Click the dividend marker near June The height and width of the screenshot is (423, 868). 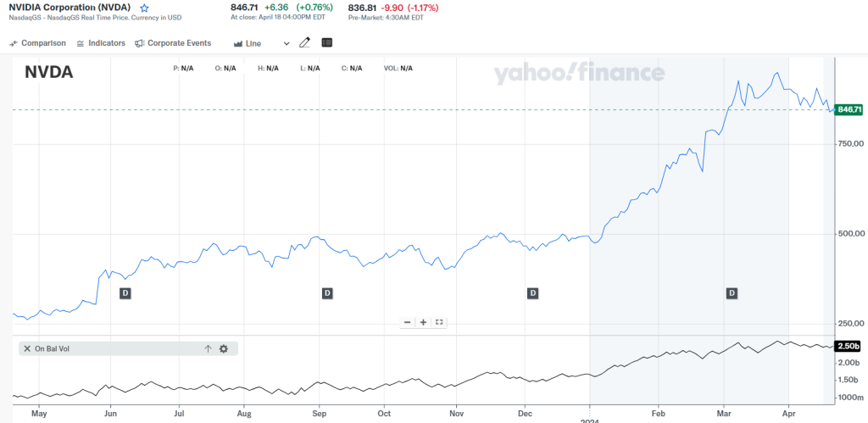125,293
